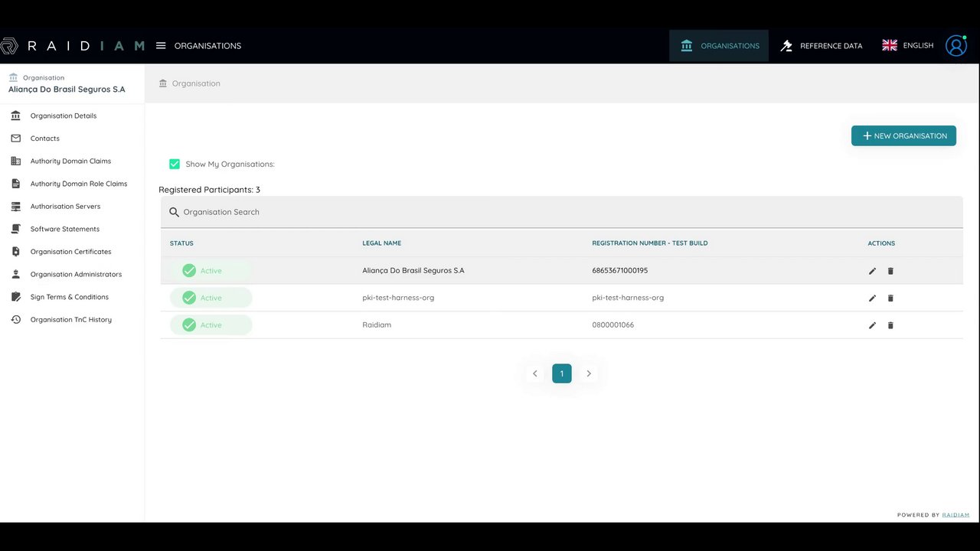Screen dimensions: 980x551
Task: Click Active status badge for pki-test-harness-org row
Action: pos(211,298)
